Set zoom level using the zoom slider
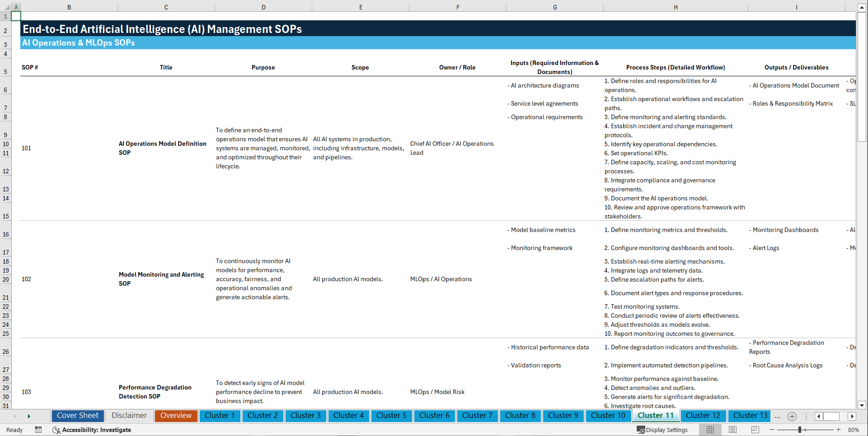868x436 pixels. tap(800, 430)
